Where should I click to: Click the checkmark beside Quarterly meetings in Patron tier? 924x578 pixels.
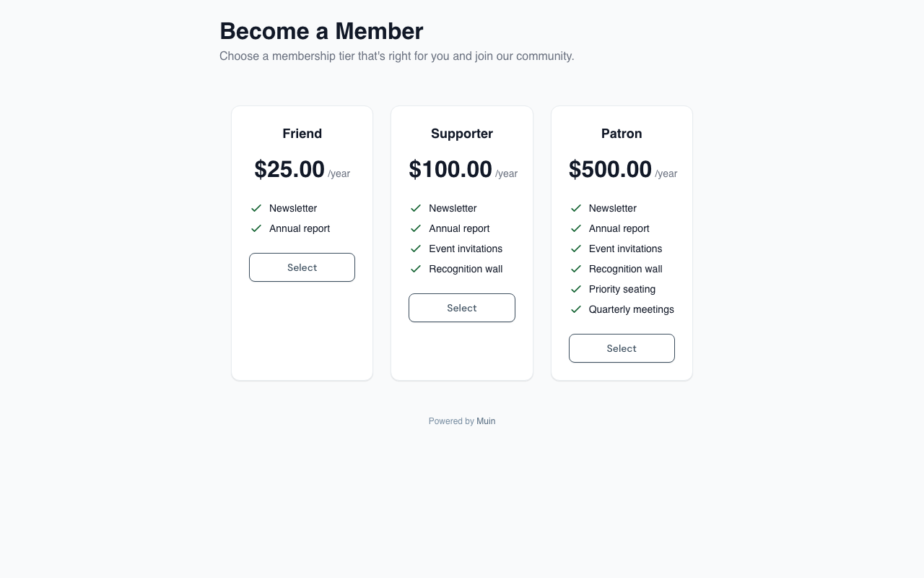[576, 309]
